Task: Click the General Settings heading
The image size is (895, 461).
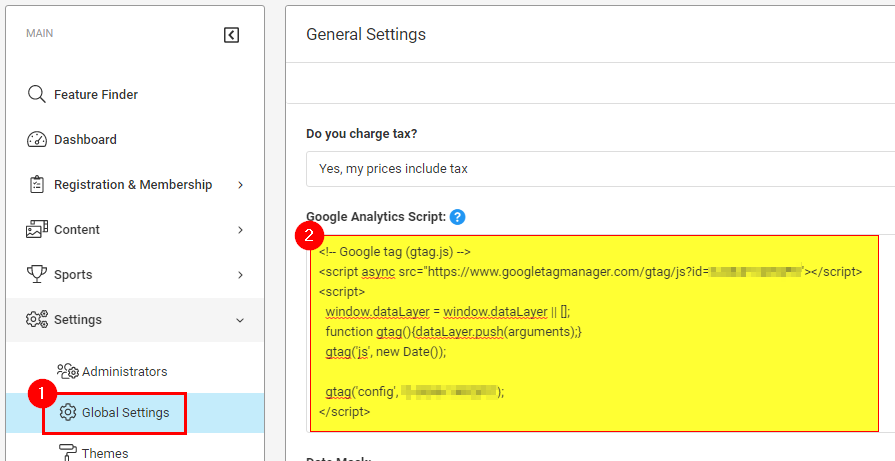Action: coord(366,34)
